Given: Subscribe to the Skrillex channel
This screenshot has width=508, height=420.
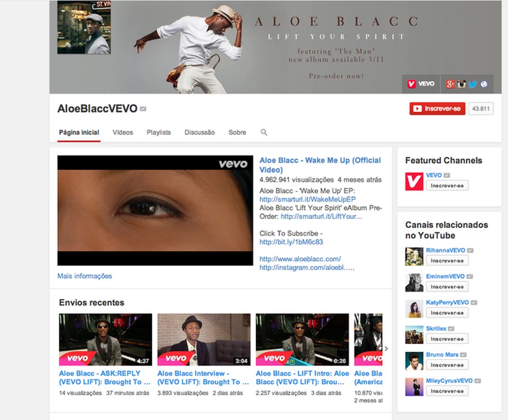Looking at the screenshot, I should click(x=447, y=339).
